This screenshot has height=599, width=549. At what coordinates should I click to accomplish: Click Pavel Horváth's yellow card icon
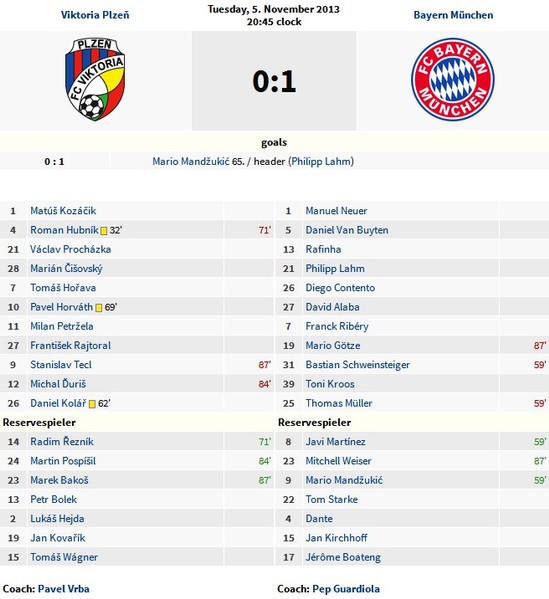click(99, 308)
